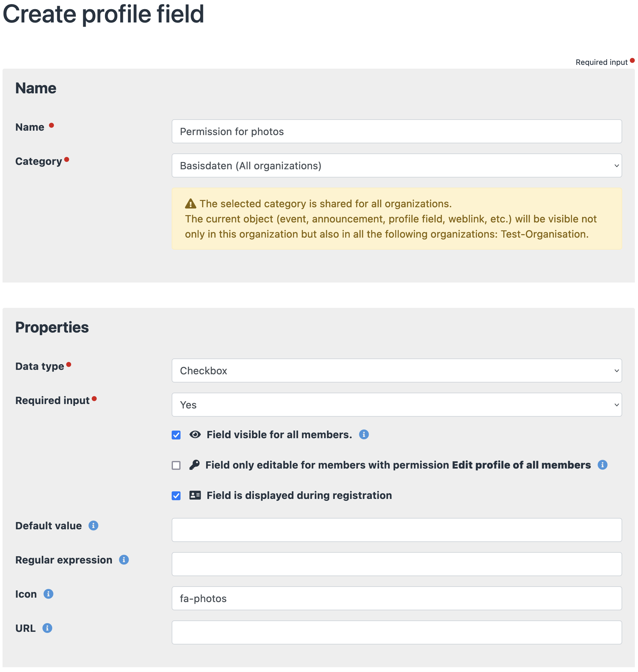The height and width of the screenshot is (672, 638).
Task: Click info icon next to Field visible
Action: (364, 434)
